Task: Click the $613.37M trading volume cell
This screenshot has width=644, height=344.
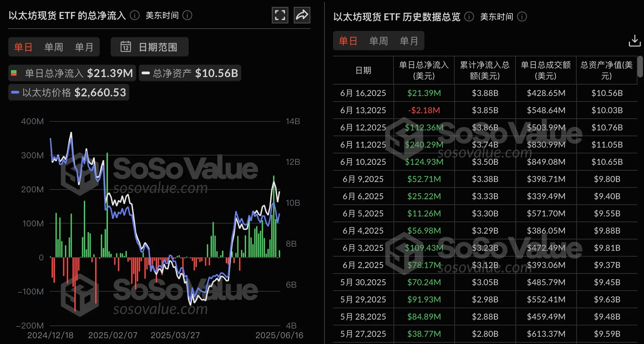Action: click(546, 334)
